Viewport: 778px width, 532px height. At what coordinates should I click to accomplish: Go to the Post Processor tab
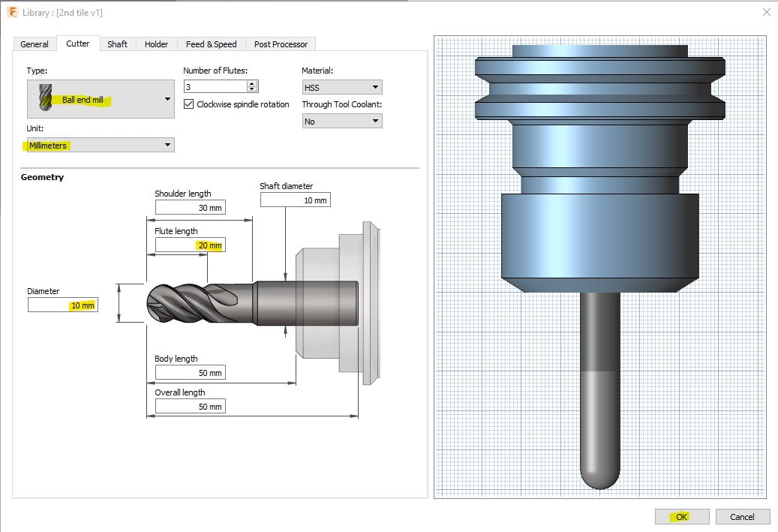click(281, 44)
